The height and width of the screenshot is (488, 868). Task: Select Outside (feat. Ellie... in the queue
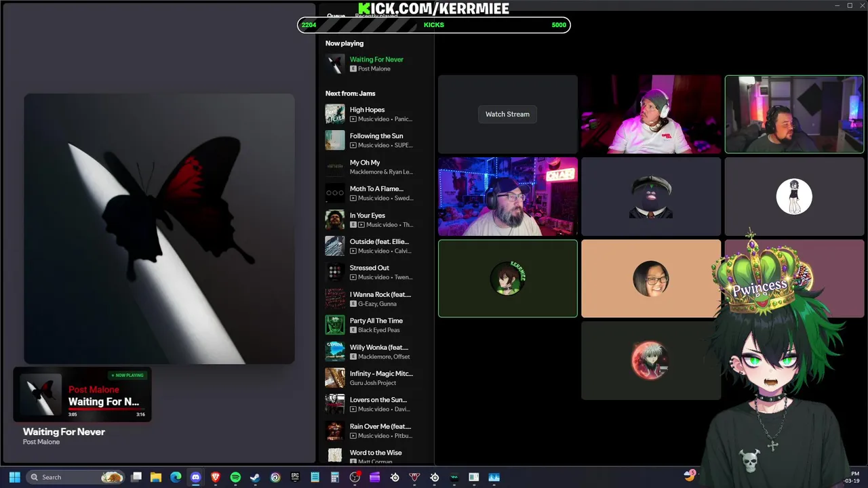[376, 246]
